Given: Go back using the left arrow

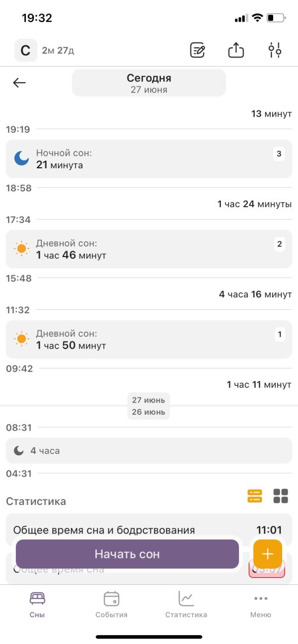Looking at the screenshot, I should (x=19, y=83).
